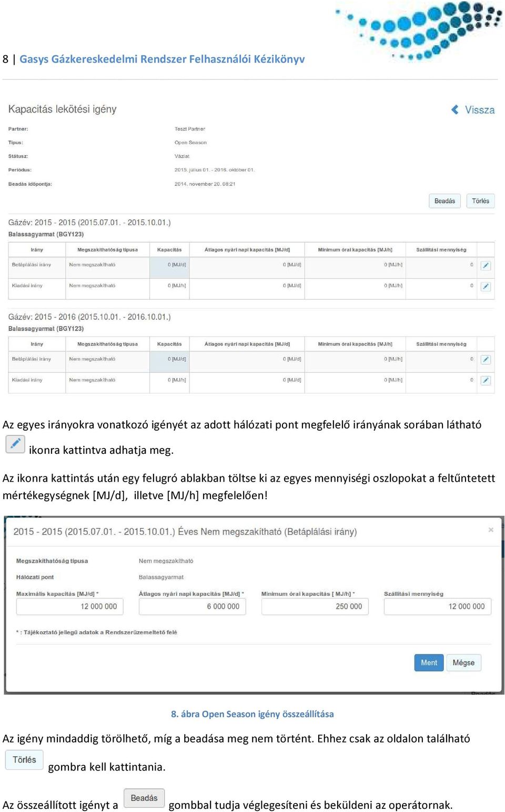This screenshot has height=812, width=505.
Task: Click the 'Gázév: 2015 - 2016' heading
Action: coord(89,317)
